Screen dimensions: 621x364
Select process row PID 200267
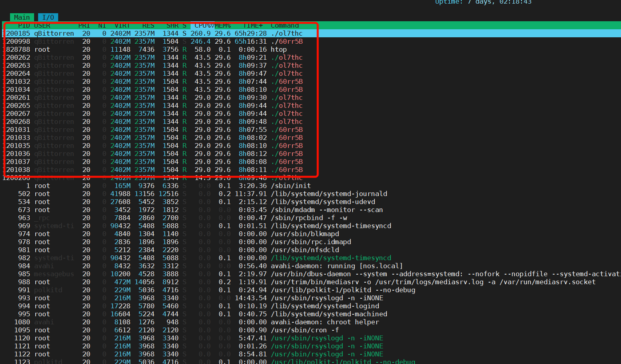click(311, 113)
